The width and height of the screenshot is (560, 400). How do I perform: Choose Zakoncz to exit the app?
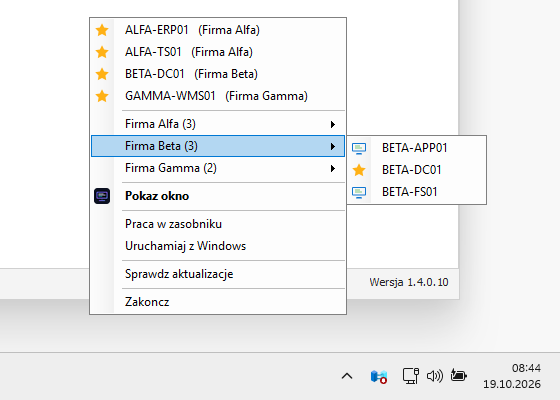[218, 302]
